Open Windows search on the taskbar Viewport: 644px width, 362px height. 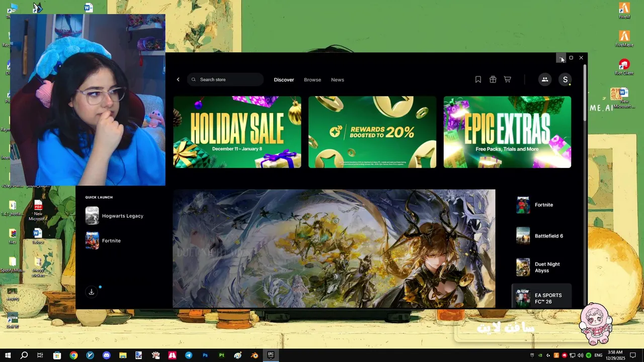[24, 355]
